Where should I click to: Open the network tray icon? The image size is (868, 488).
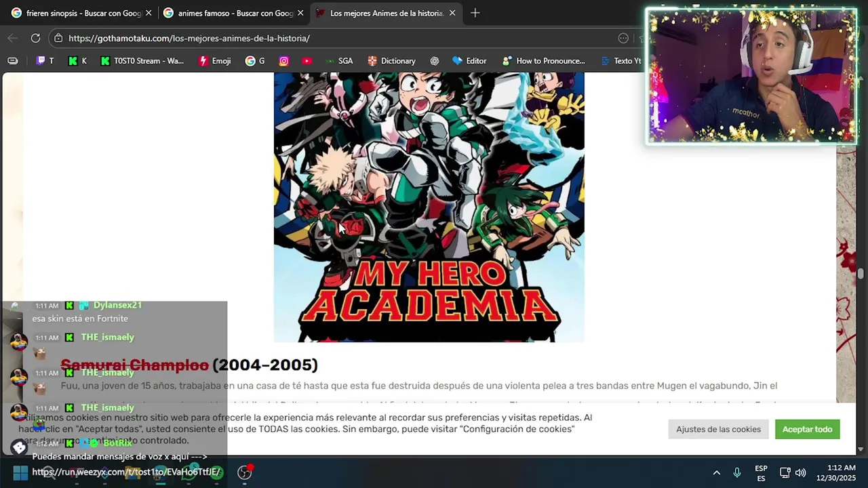785,472
